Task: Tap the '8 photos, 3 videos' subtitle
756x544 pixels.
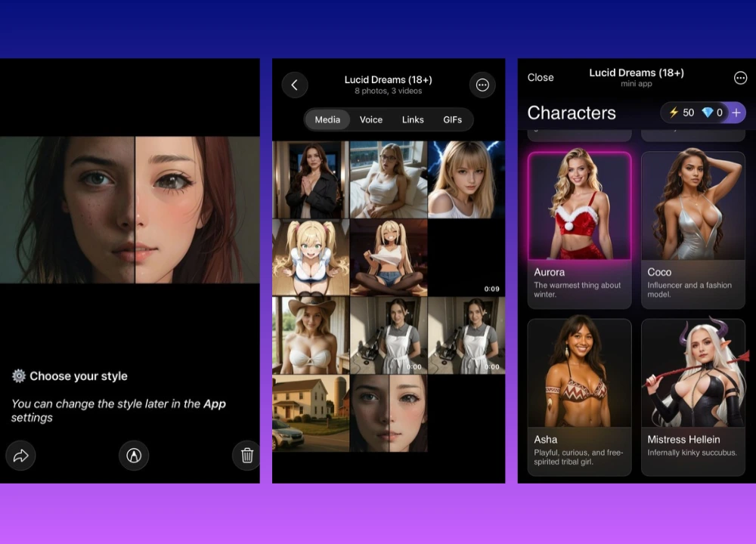Action: tap(388, 91)
